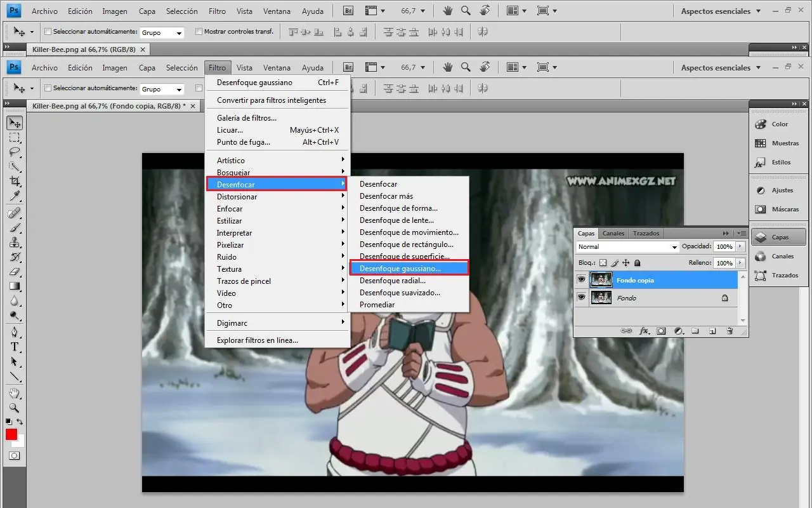Select the Type tool

[x=15, y=347]
